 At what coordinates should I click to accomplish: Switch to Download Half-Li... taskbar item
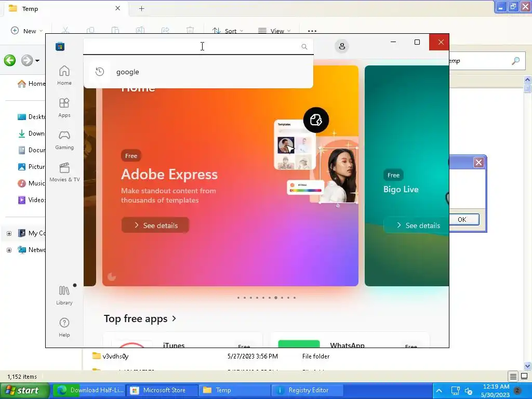point(90,390)
